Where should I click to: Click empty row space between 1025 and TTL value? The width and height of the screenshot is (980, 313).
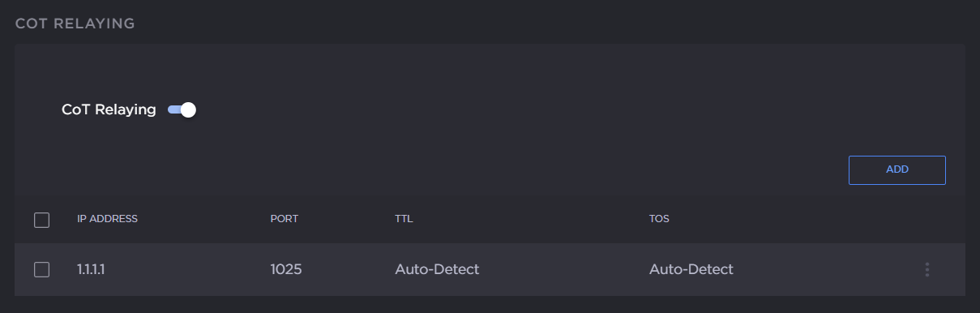[x=349, y=269]
